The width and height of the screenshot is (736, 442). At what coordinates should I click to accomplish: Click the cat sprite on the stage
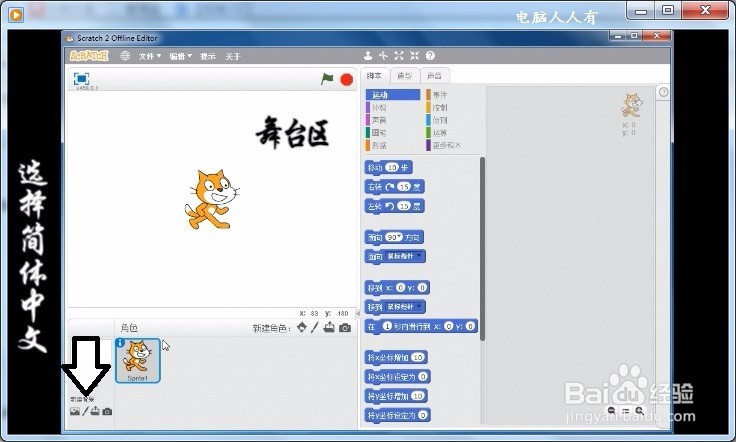coord(211,199)
